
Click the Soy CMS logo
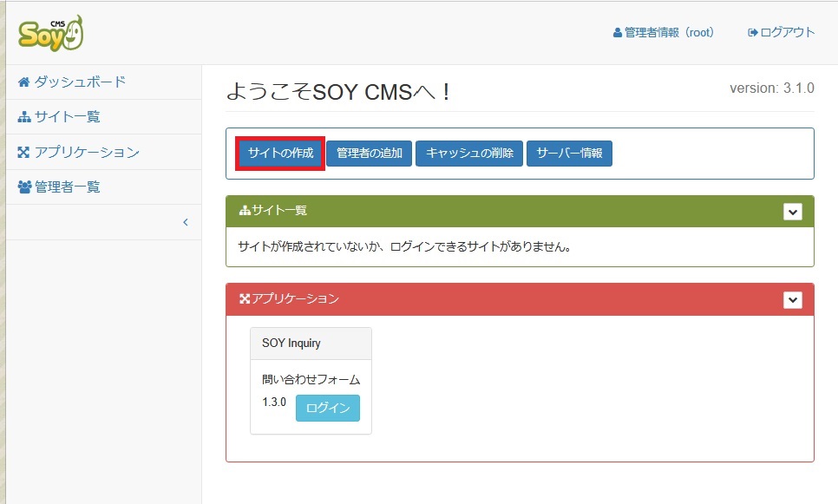pos(51,33)
